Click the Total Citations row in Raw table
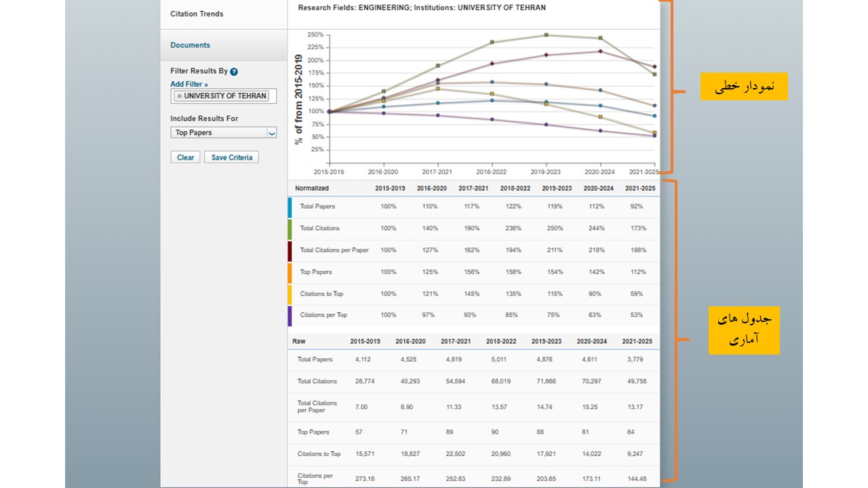The width and height of the screenshot is (868, 488). pos(473,382)
